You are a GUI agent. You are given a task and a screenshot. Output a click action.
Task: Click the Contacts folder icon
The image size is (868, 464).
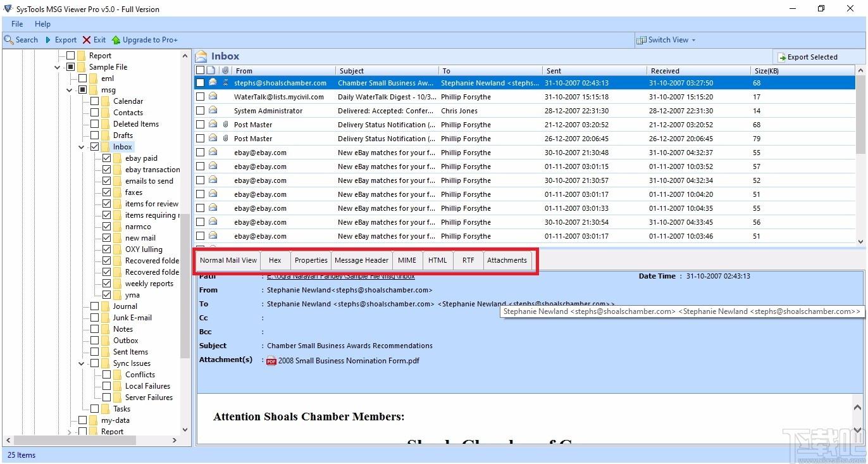(106, 113)
